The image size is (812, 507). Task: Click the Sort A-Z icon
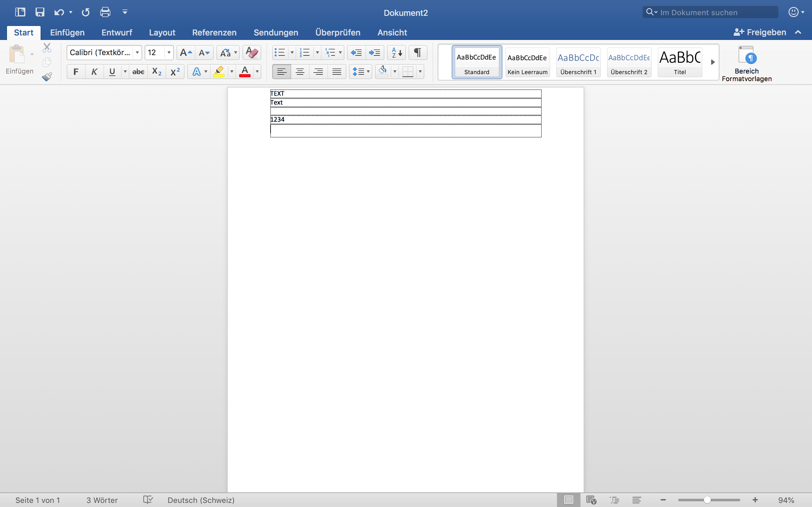click(x=396, y=53)
